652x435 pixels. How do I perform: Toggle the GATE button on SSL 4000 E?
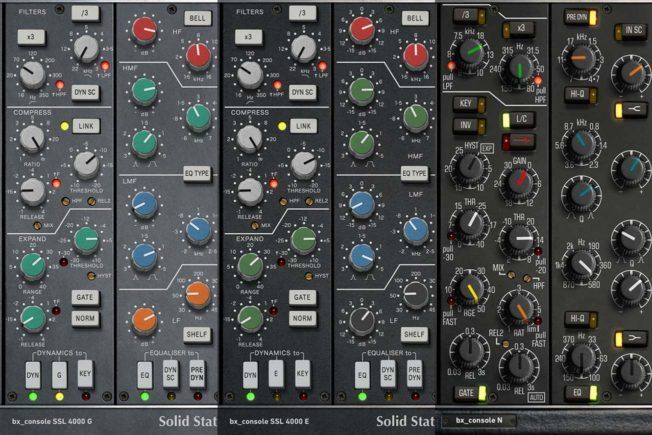302,297
